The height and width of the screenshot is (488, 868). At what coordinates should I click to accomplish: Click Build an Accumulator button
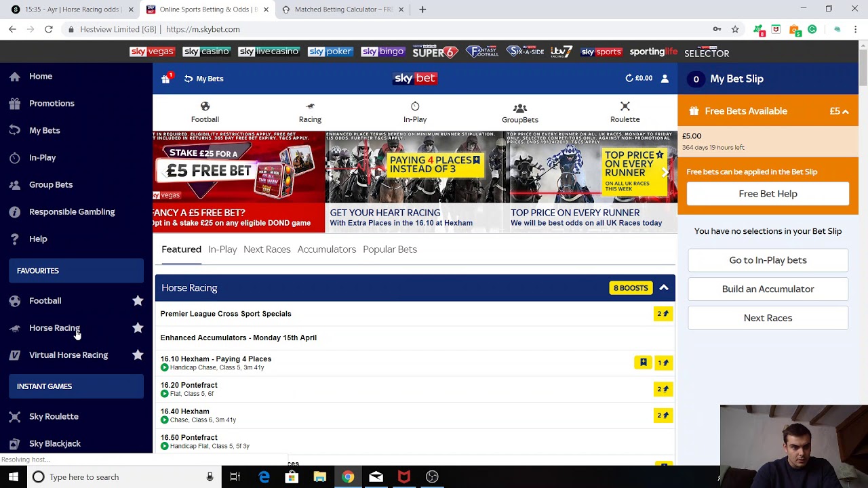[x=768, y=289]
